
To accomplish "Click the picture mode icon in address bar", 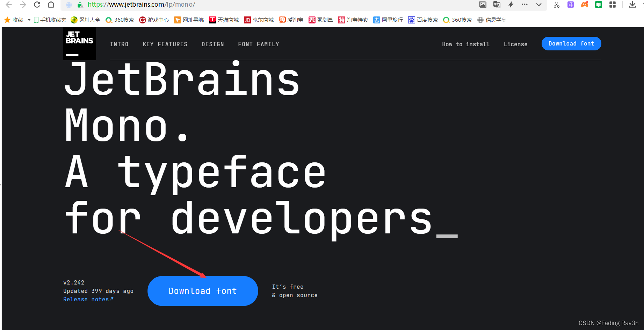I will (483, 5).
